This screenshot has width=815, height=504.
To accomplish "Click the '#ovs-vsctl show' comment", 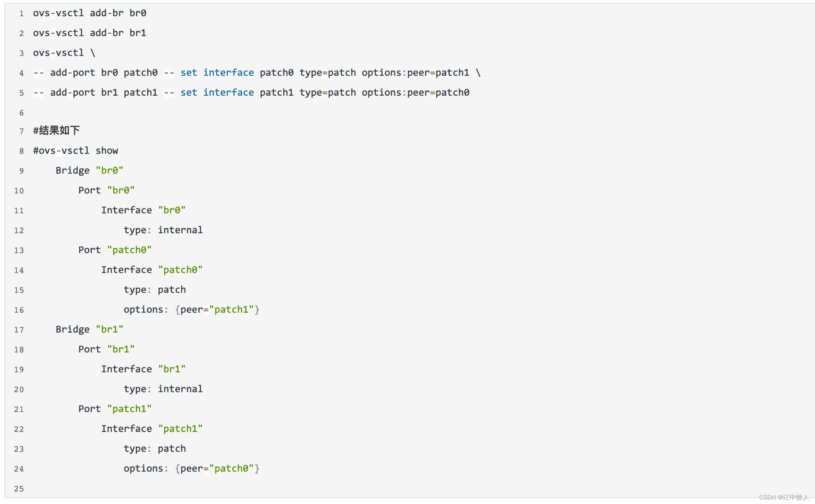I will click(x=76, y=151).
